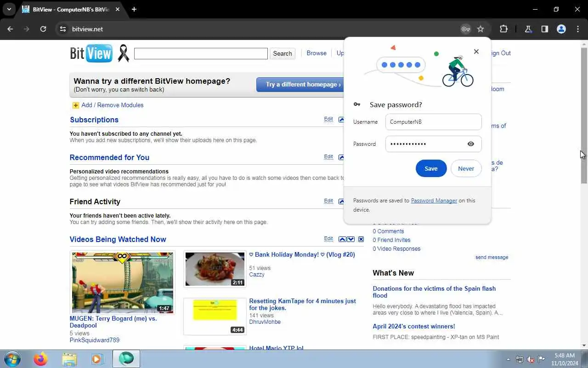
Task: Edit the Friend Activity module
Action: 328,201
